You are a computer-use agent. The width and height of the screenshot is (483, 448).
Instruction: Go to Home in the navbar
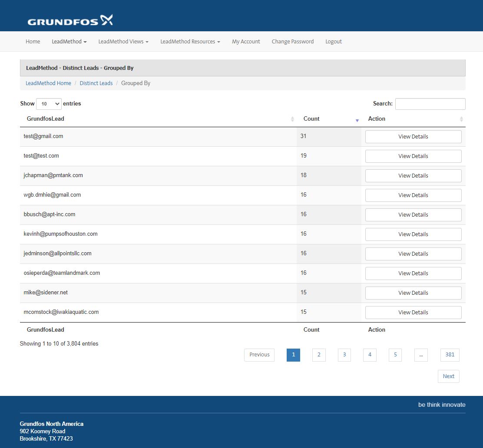[x=33, y=42]
